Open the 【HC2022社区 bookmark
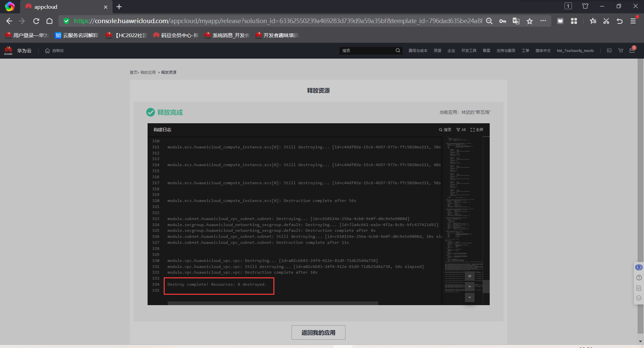Screen dimensions: 644x348 coord(126,35)
